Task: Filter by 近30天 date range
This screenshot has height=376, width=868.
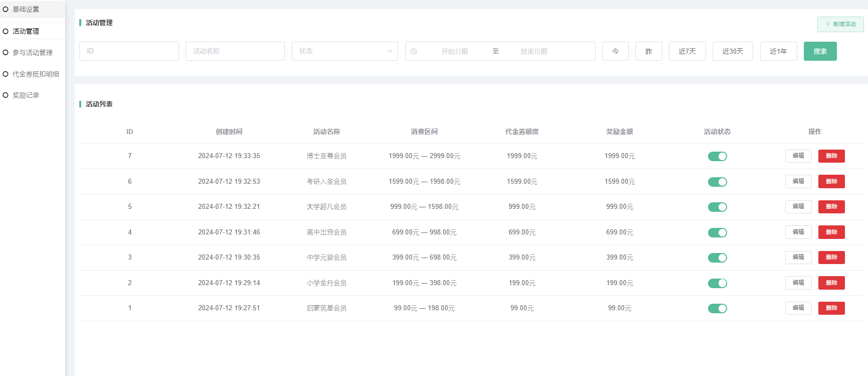Action: pos(732,51)
